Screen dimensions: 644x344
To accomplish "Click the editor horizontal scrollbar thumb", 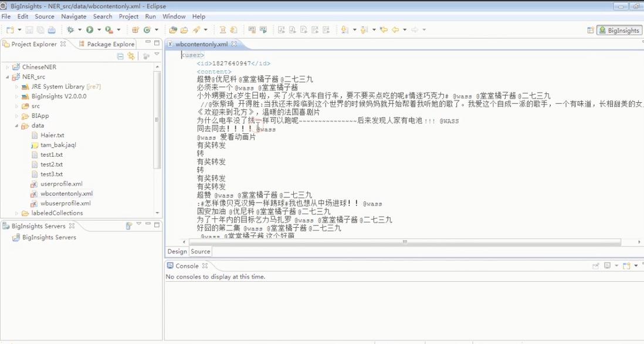I will tap(405, 242).
